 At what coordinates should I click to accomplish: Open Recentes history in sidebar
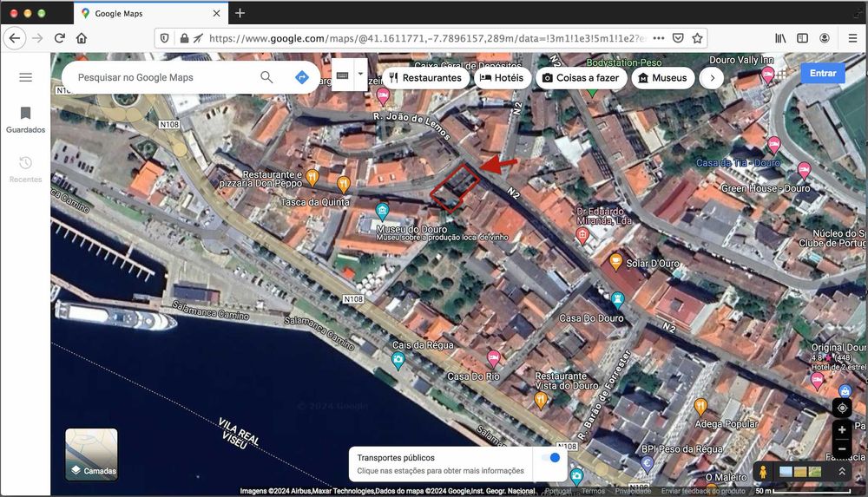point(25,169)
